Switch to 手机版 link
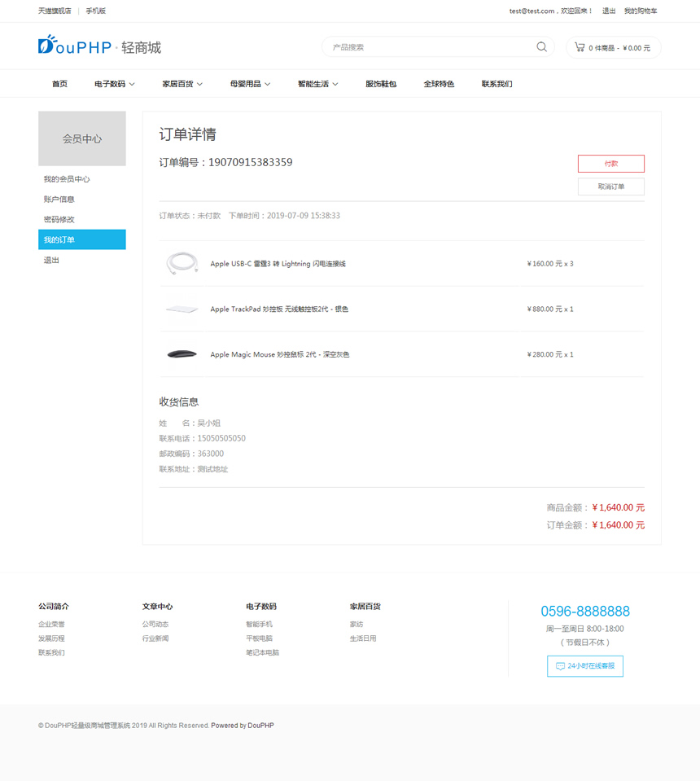This screenshot has width=700, height=781. pos(95,11)
